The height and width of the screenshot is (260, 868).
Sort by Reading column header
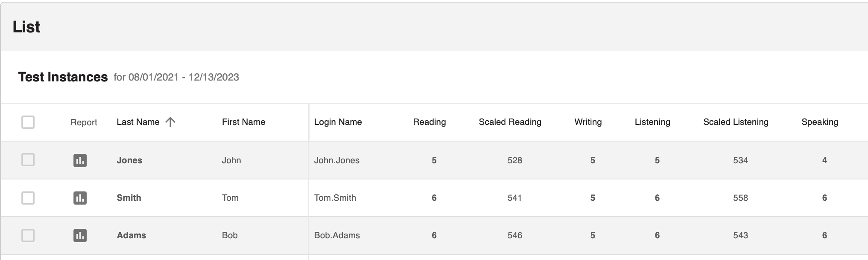coord(429,122)
